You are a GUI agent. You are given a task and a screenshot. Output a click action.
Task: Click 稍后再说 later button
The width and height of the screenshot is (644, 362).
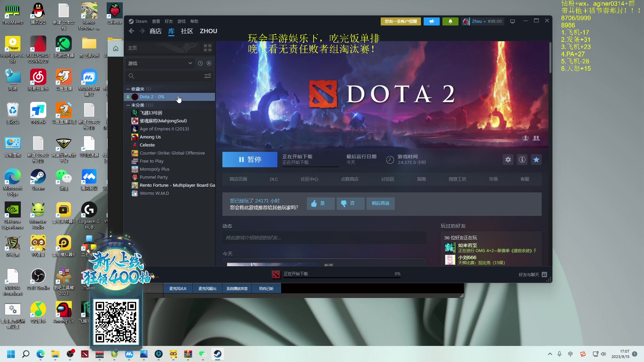[381, 203]
